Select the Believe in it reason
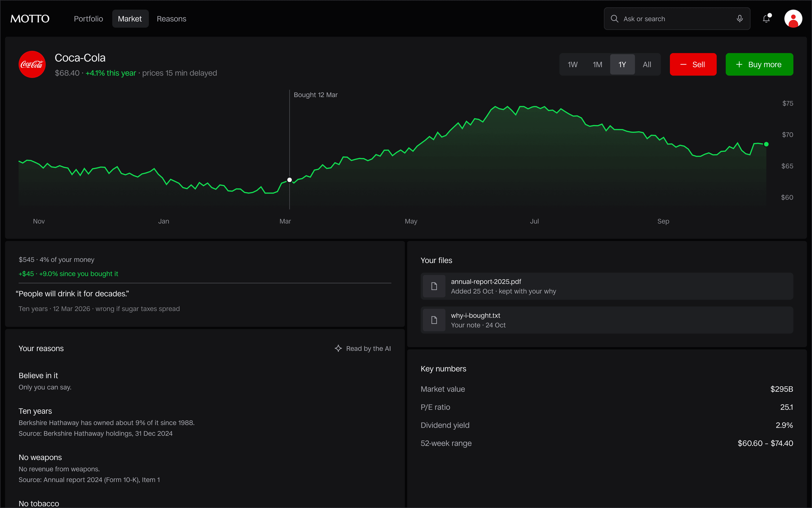Screen dimensions: 812x508 point(38,375)
